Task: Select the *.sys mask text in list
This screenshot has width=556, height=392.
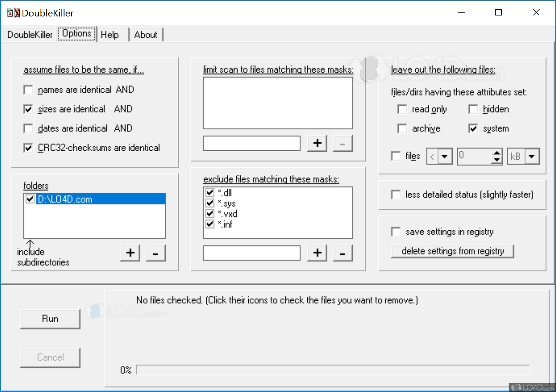Action: click(226, 204)
